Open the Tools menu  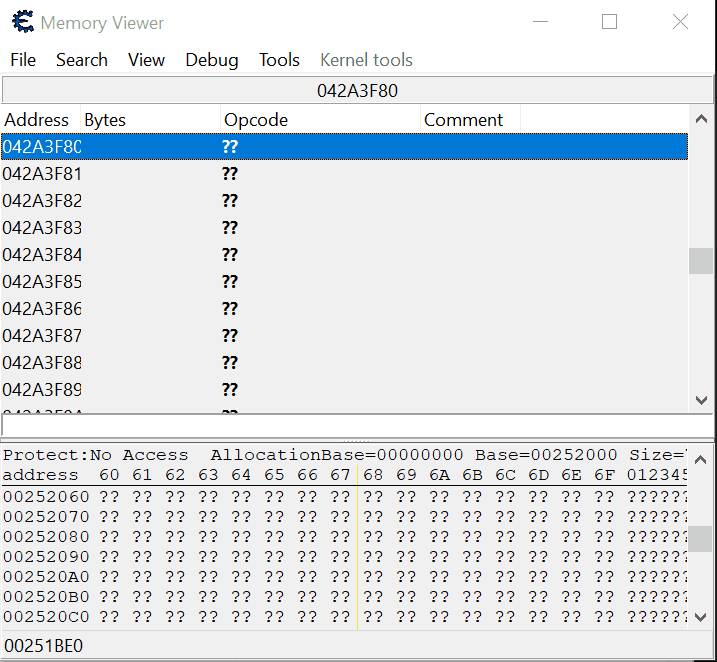[279, 60]
